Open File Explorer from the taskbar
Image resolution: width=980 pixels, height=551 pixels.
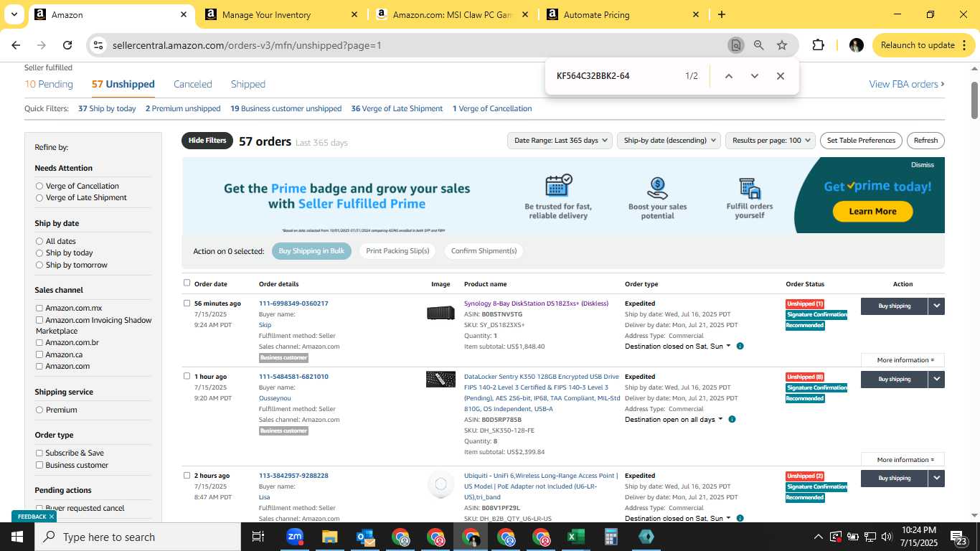pyautogui.click(x=329, y=537)
